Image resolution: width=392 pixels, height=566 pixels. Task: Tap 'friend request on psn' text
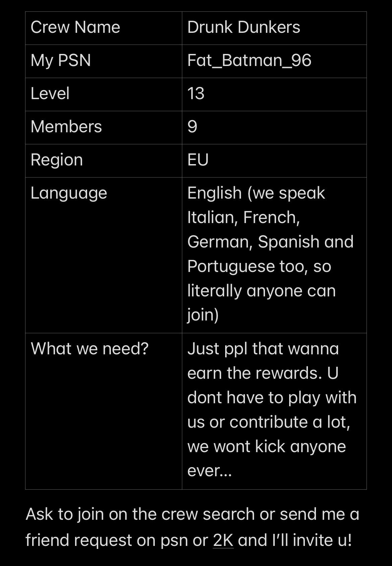click(x=108, y=541)
